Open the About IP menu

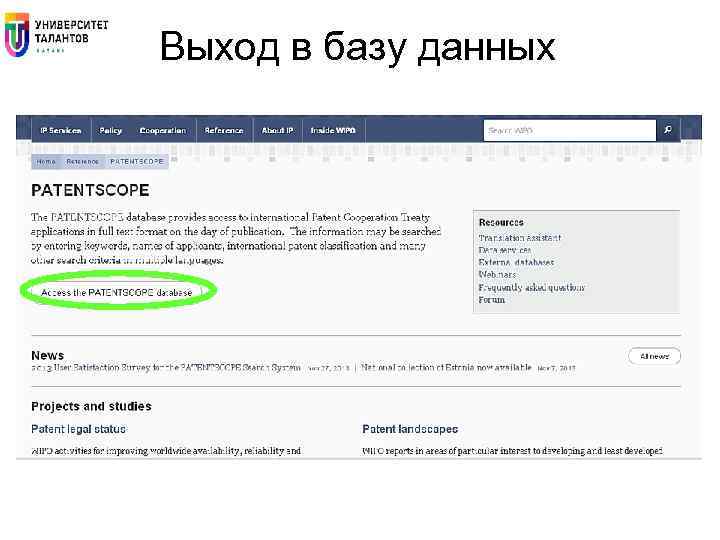point(277,131)
